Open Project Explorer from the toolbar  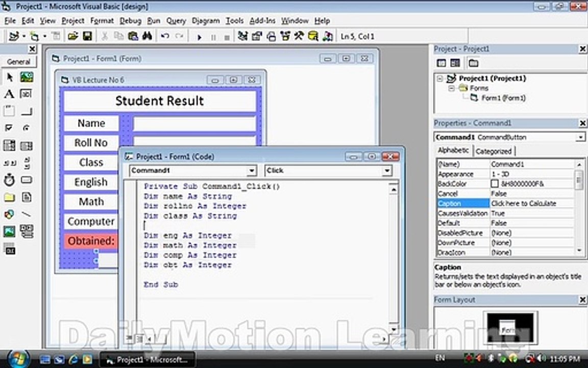tap(242, 36)
